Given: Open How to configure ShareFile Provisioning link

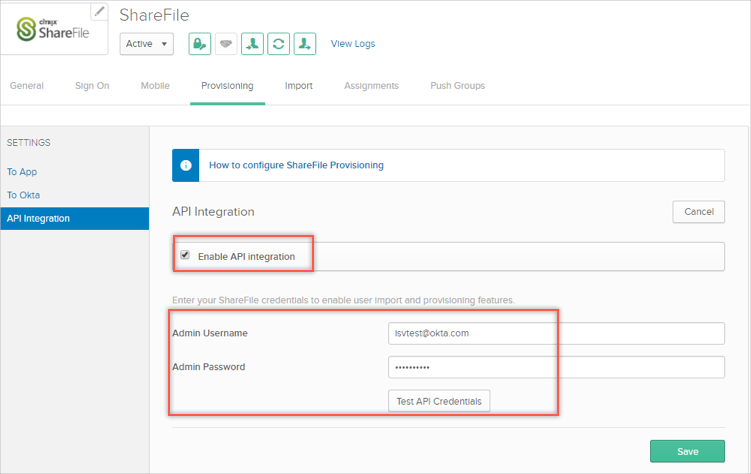Looking at the screenshot, I should pos(296,165).
